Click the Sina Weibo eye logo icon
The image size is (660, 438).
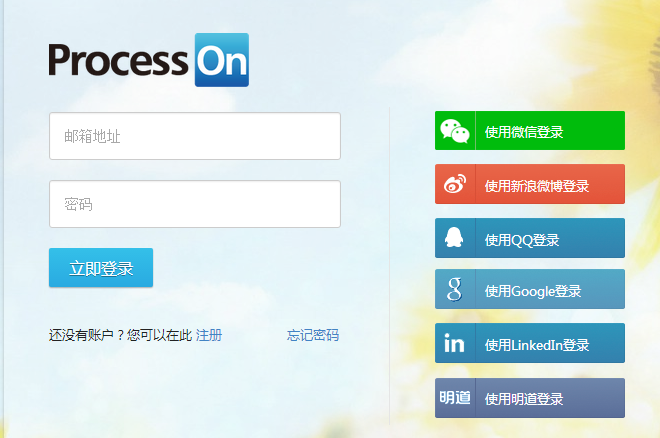[455, 184]
